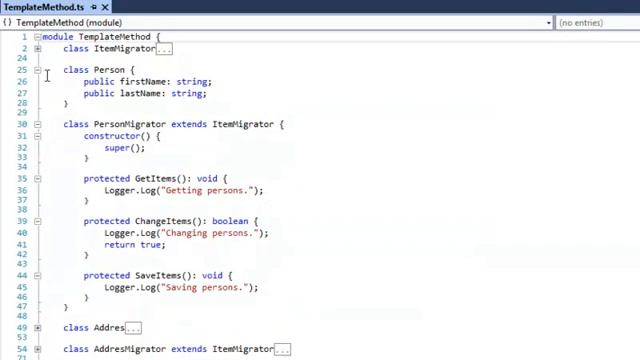The image size is (640, 360).
Task: Collapse the ChangeItems() method
Action: point(38,221)
